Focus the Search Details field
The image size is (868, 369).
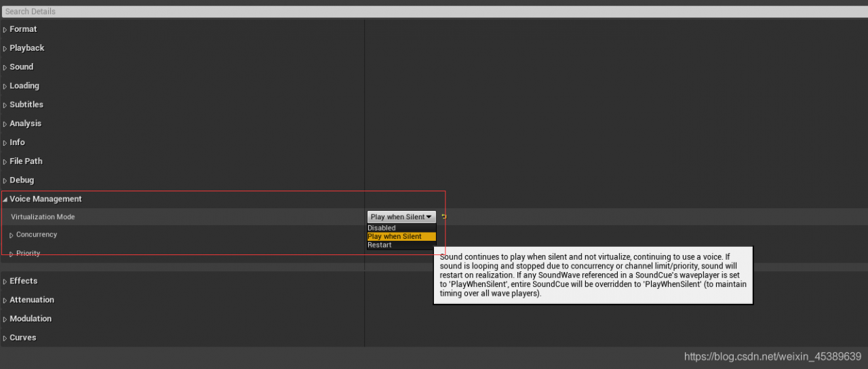[434, 12]
